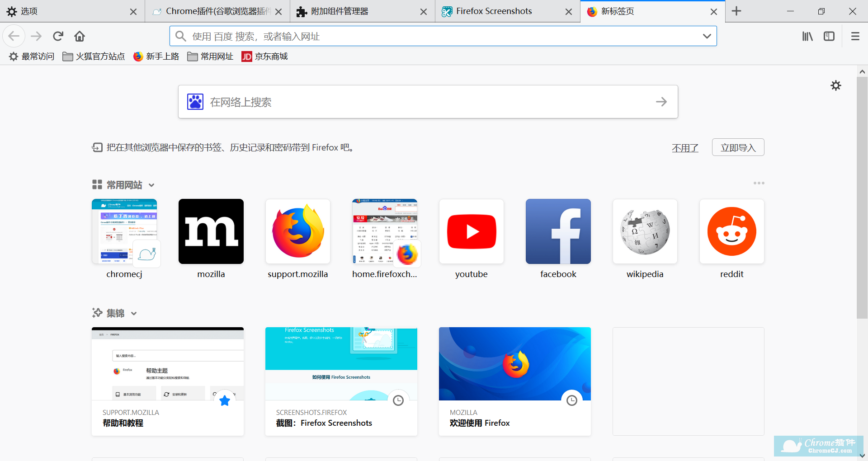Click the vertical scrollbar thumb
This screenshot has width=868, height=461.
tap(862, 198)
